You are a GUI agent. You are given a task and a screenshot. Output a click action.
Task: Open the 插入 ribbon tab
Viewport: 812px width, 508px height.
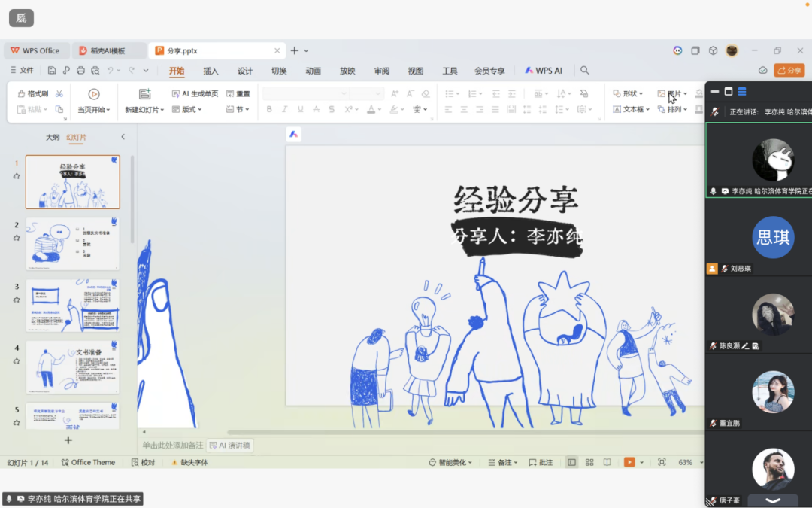click(211, 71)
